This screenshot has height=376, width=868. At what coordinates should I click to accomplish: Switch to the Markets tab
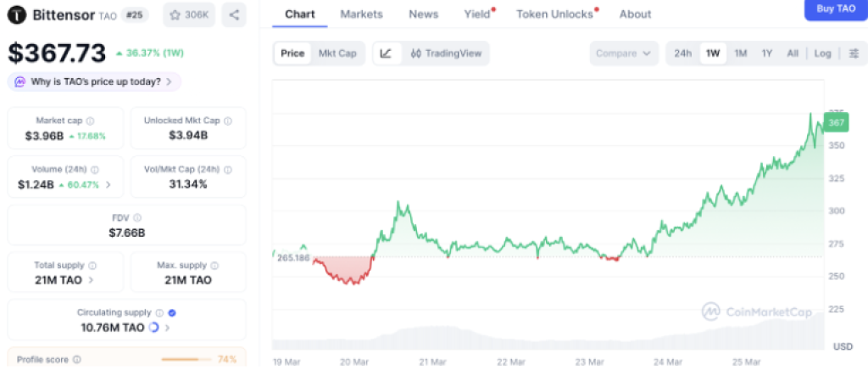click(x=361, y=14)
